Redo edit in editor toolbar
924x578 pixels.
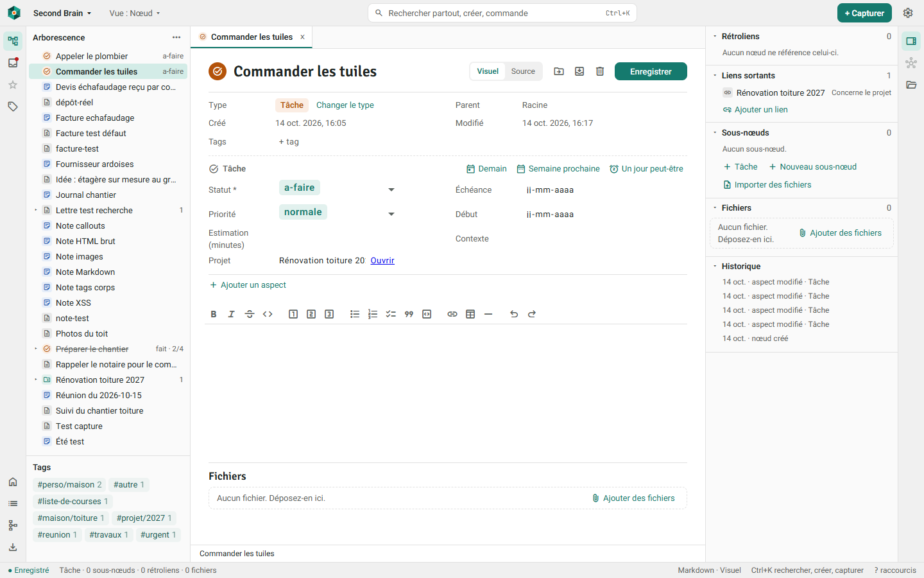532,314
